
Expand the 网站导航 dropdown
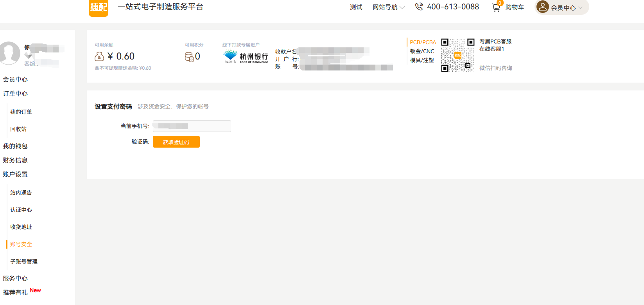coord(388,7)
